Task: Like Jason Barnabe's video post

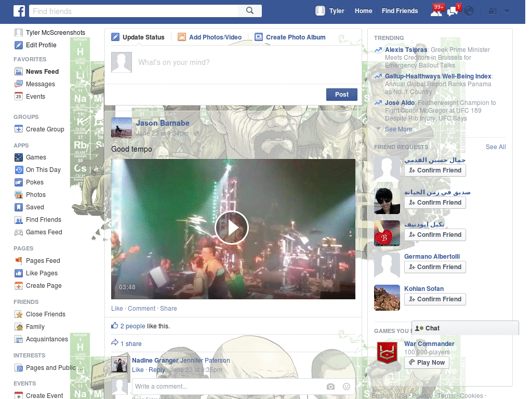Action: coord(117,309)
